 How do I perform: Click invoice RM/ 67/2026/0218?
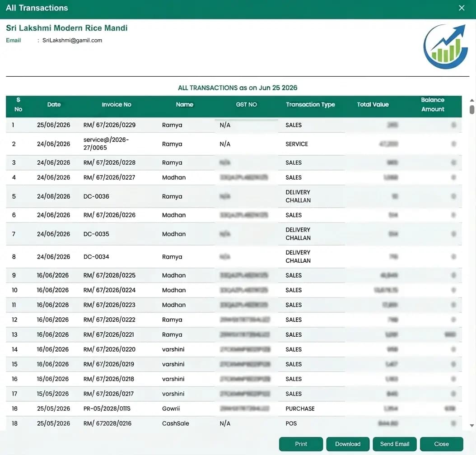click(x=109, y=379)
